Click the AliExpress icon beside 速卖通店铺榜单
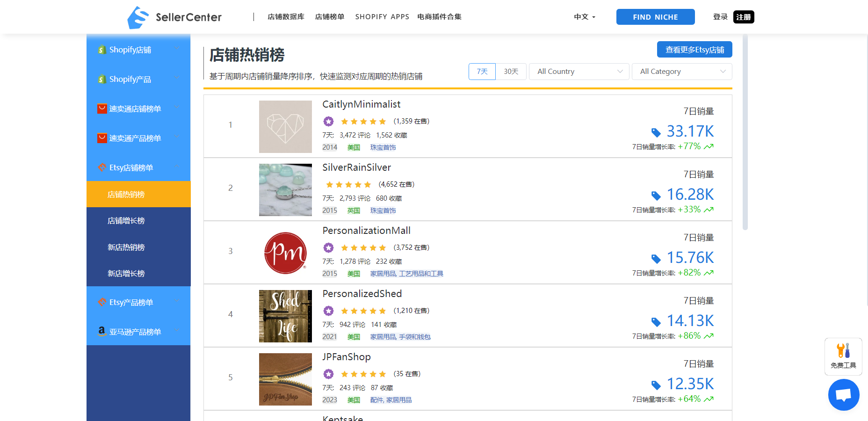Image resolution: width=868 pixels, height=421 pixels. coord(101,109)
